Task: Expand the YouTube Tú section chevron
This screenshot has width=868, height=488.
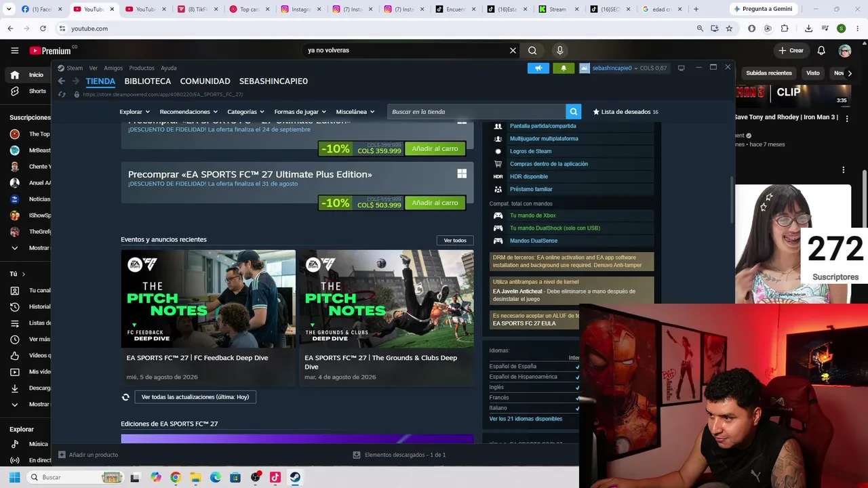Action: coord(23,274)
